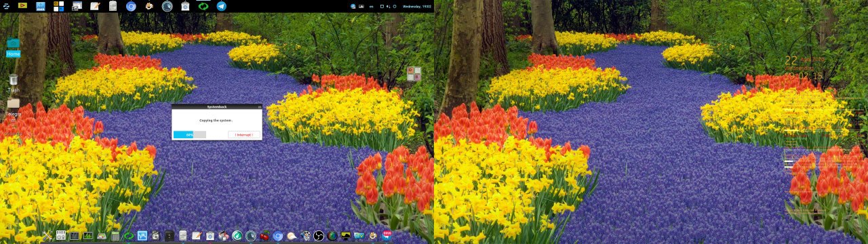
Task: Open the 'Wednesday, 19:02' clock calendar
Action: (416, 6)
